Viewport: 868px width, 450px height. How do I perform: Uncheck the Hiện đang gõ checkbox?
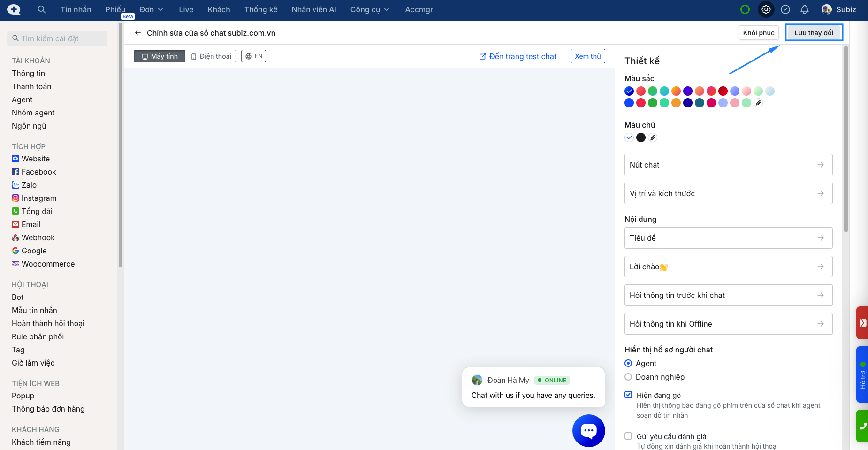click(x=628, y=395)
